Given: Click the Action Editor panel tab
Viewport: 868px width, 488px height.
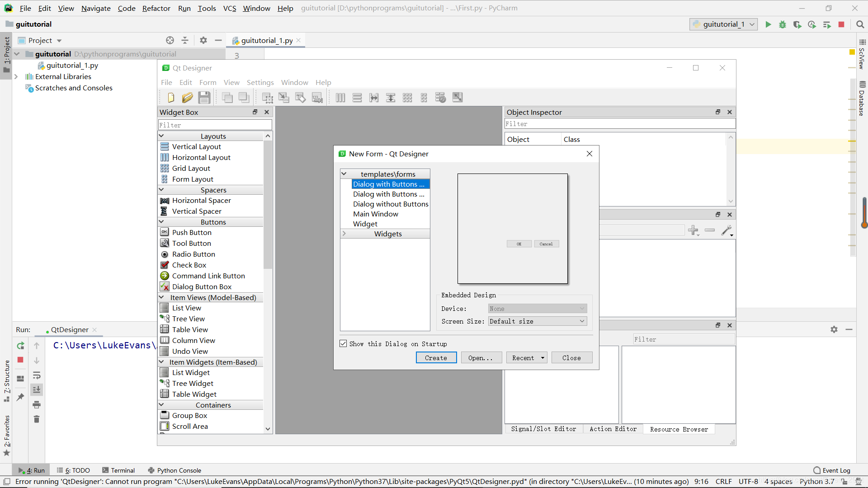Looking at the screenshot, I should coord(613,429).
